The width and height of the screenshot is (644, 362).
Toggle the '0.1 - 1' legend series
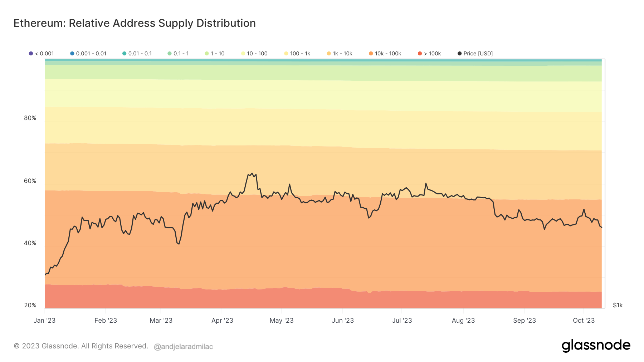(178, 54)
